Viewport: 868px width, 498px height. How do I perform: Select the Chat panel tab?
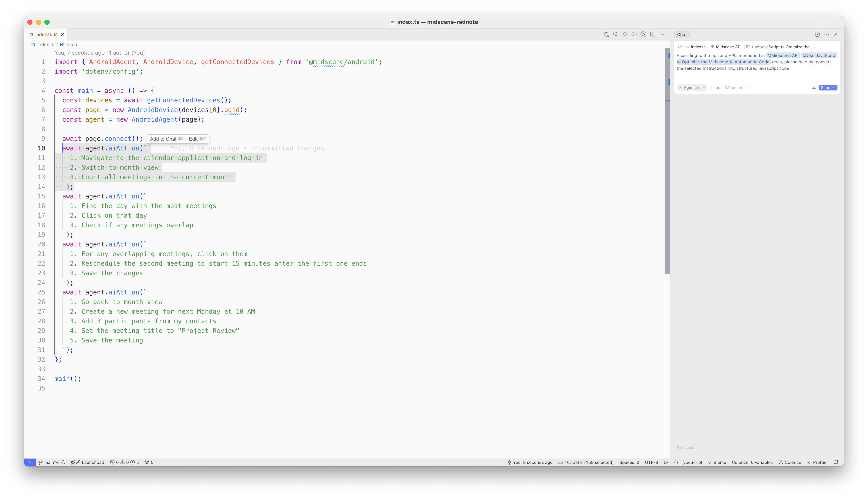click(x=682, y=34)
